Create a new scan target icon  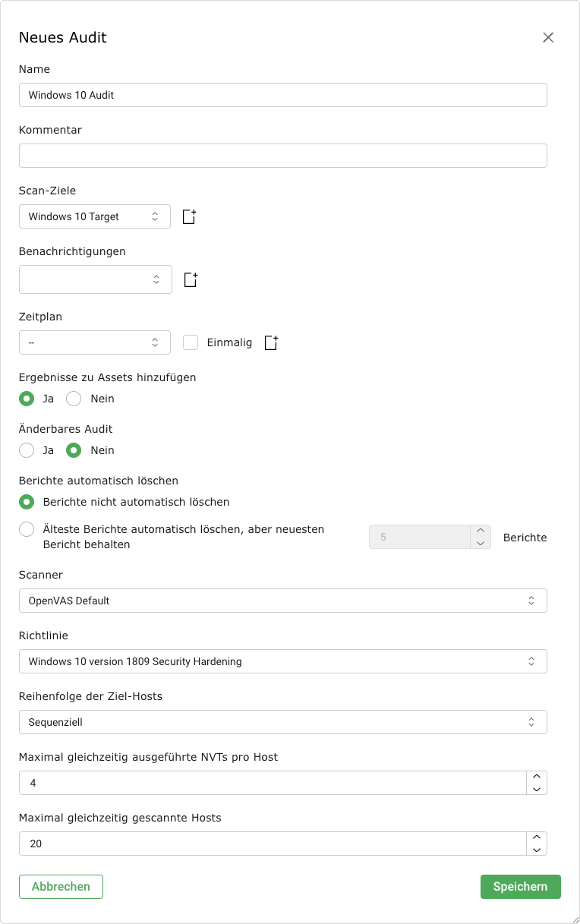[x=189, y=217]
